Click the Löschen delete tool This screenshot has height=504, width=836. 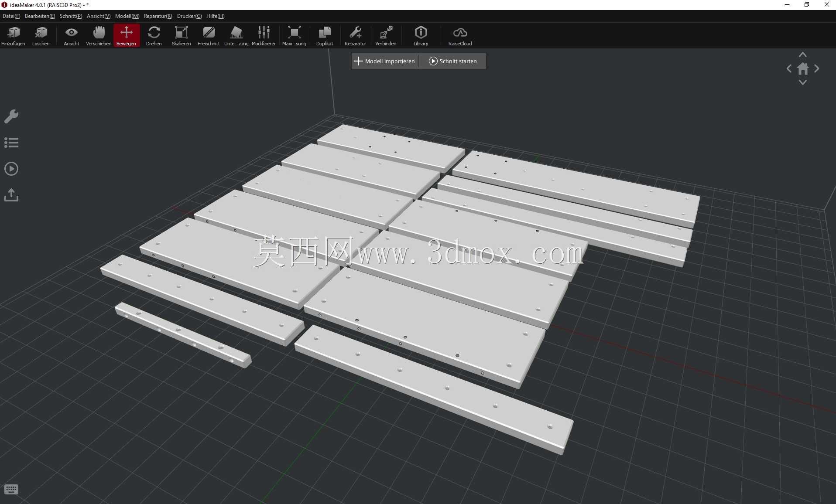coord(41,36)
